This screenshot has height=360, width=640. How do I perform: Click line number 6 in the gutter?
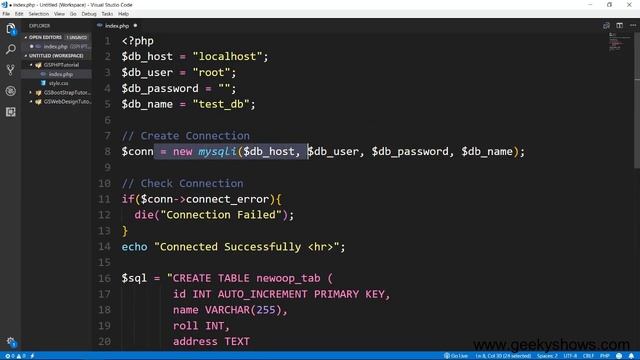pos(107,120)
